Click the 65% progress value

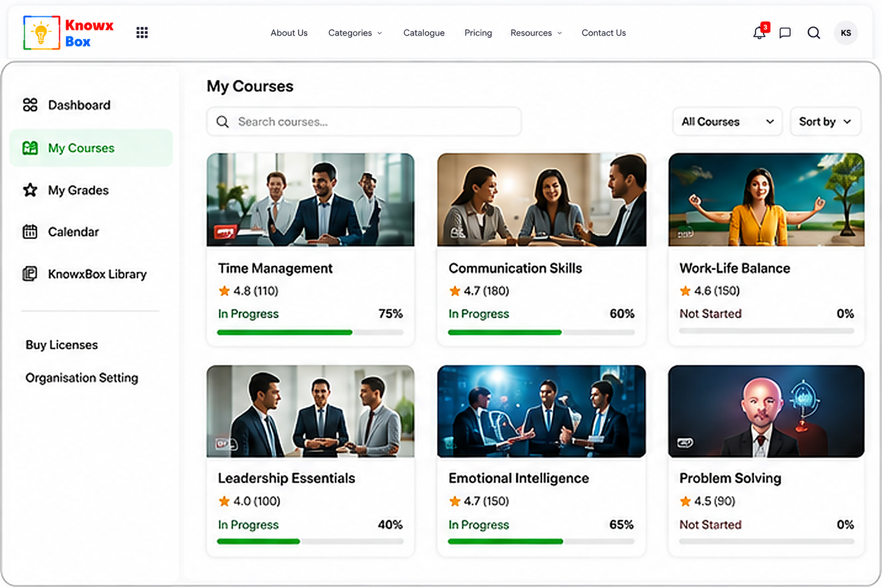tap(621, 524)
